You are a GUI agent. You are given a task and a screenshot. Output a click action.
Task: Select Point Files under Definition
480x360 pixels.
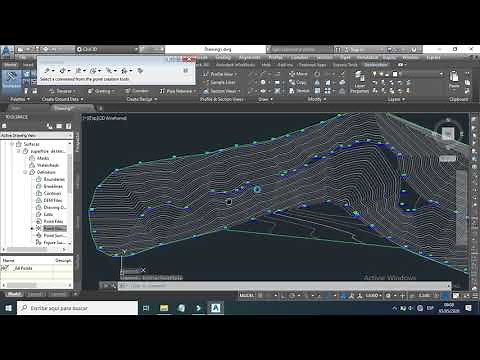[x=53, y=221]
